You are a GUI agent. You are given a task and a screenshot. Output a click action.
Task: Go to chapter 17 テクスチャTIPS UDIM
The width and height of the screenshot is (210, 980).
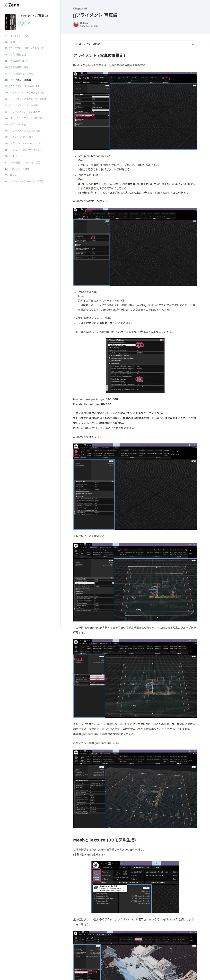click(19, 137)
